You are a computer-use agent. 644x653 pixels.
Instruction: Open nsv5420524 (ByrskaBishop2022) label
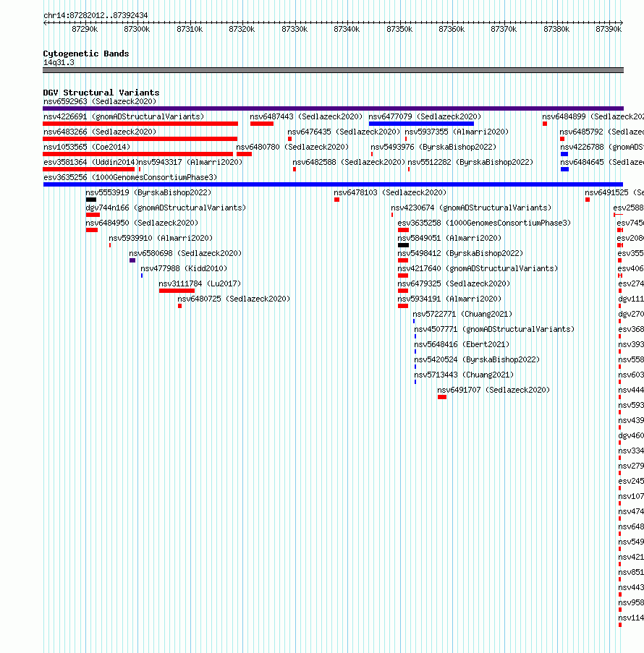(x=477, y=360)
